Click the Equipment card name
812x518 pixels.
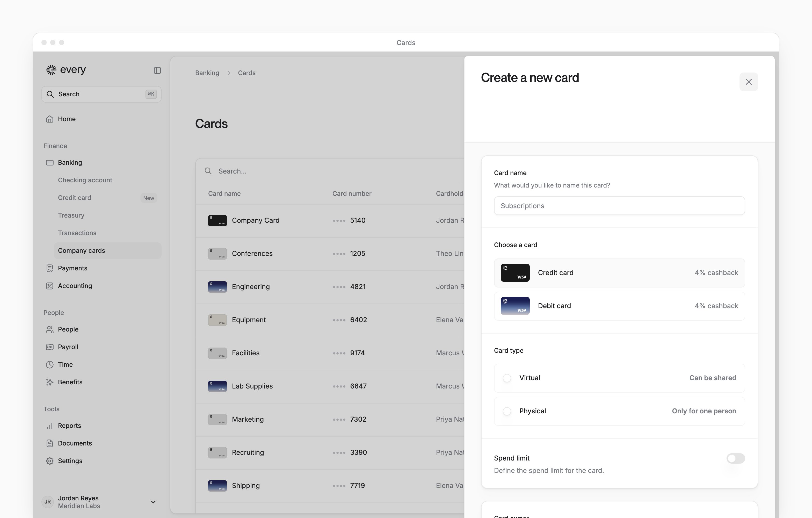(249, 320)
